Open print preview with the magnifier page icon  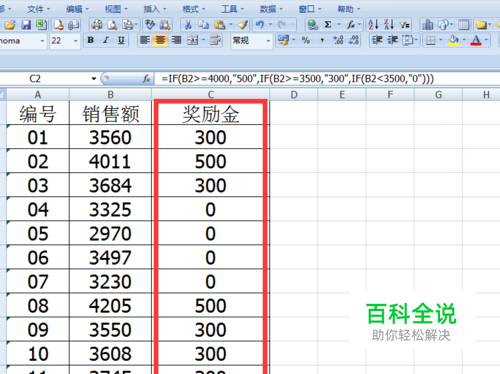(x=113, y=25)
